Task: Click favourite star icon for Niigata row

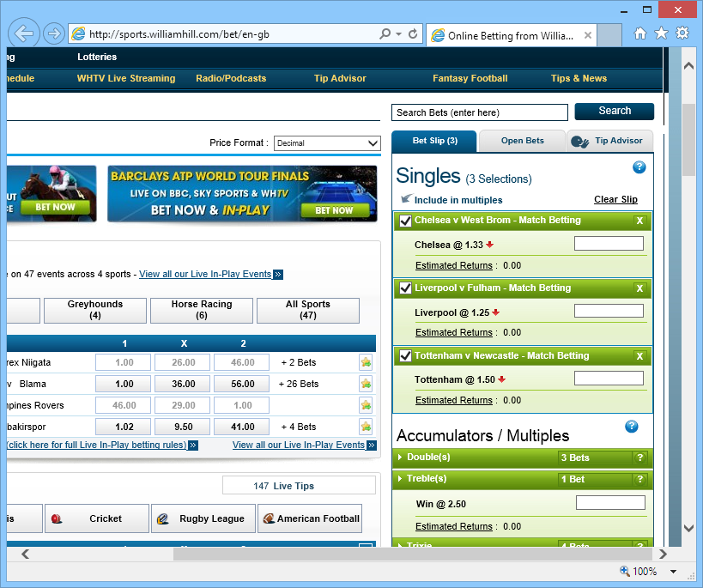Action: tap(366, 362)
